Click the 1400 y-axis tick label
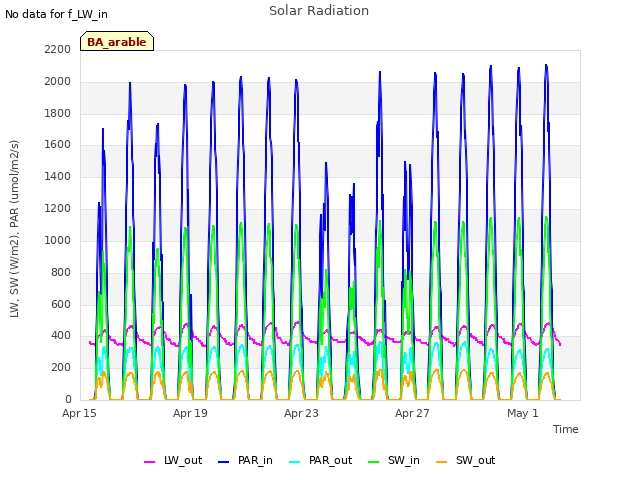The width and height of the screenshot is (640, 480). [x=58, y=177]
